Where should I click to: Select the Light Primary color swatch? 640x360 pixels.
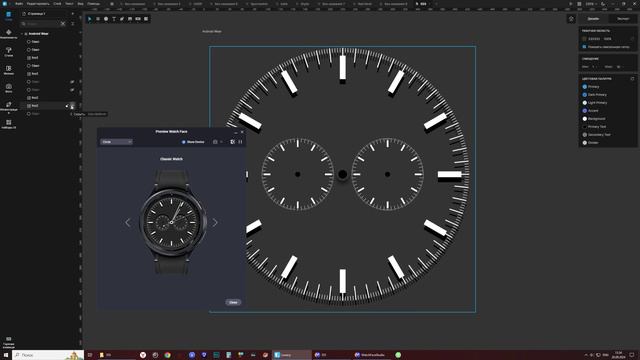584,103
